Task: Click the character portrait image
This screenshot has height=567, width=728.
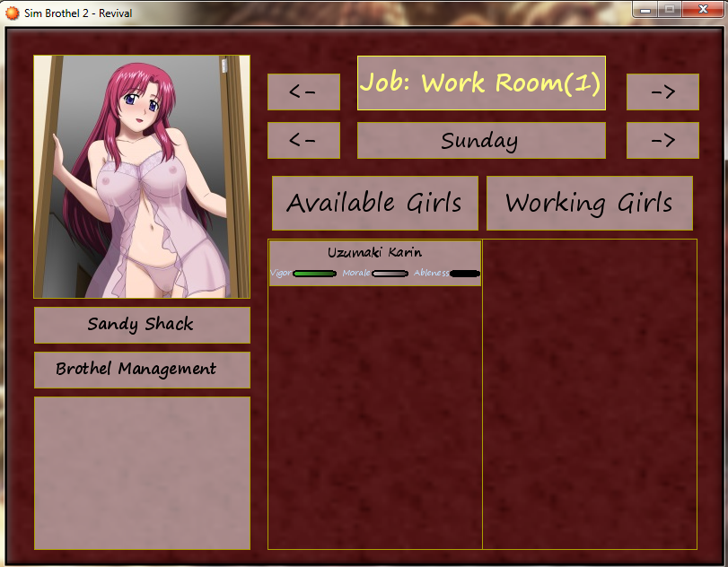Action: point(142,177)
